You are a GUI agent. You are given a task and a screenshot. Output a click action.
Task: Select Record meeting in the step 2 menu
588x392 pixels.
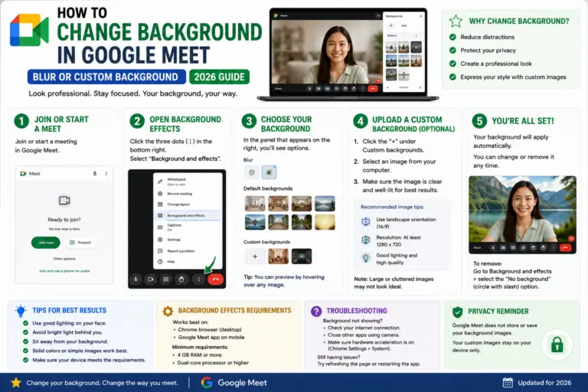[x=188, y=194]
